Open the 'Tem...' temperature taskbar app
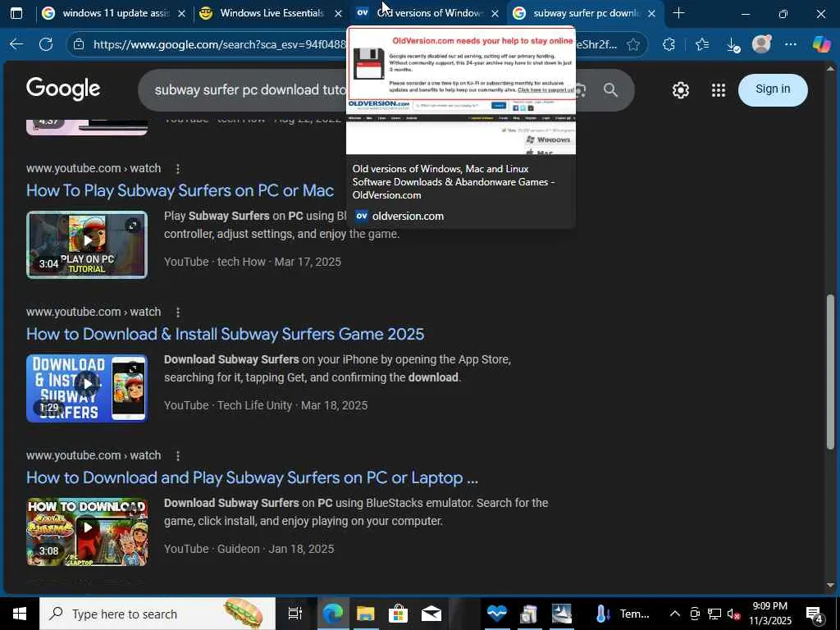Image resolution: width=840 pixels, height=630 pixels. pyautogui.click(x=623, y=614)
